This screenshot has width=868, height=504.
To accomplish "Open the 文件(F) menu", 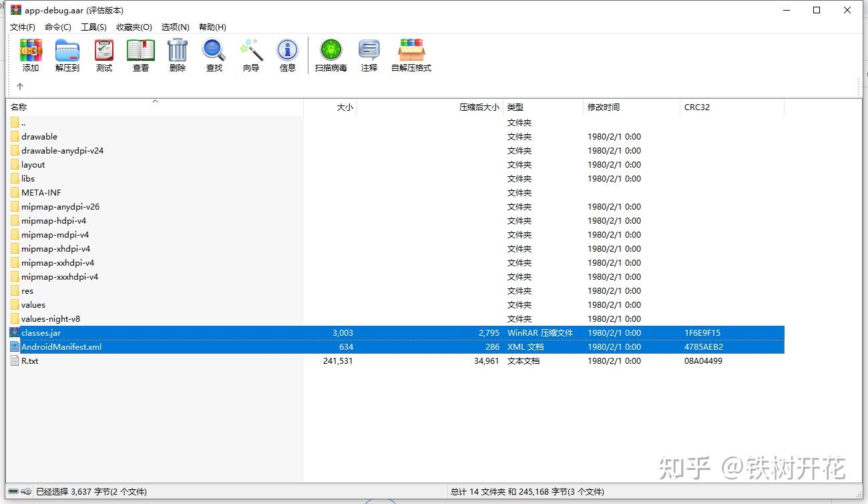I will (21, 27).
